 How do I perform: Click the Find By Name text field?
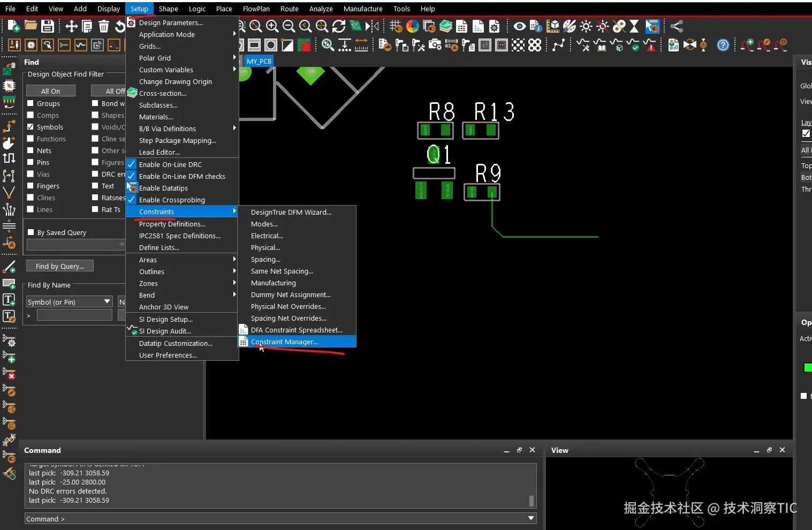(74, 315)
